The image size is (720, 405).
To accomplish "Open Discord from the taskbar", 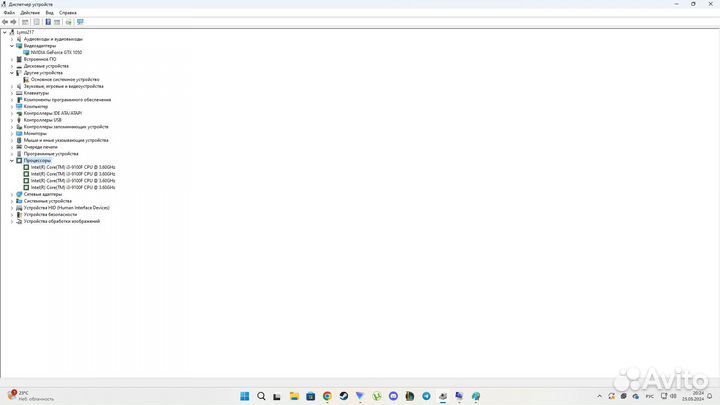I will point(394,396).
